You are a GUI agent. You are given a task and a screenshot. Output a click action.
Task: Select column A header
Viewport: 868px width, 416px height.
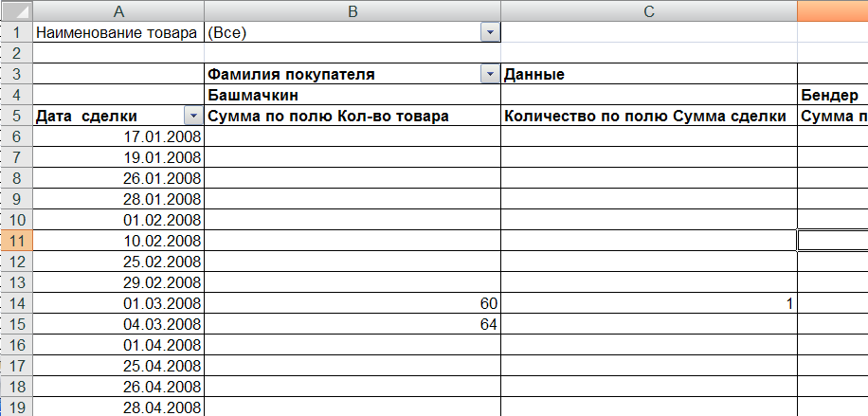click(119, 11)
